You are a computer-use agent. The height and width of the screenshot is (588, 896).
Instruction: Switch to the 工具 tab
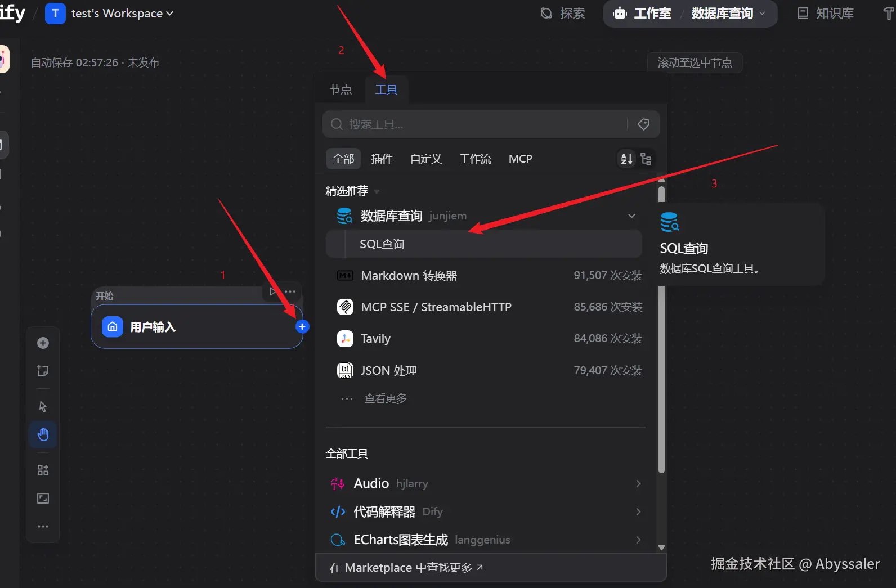click(x=386, y=89)
